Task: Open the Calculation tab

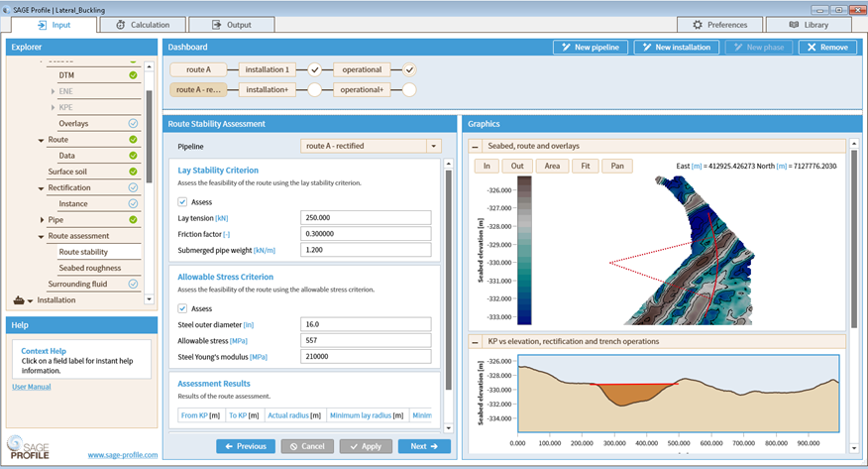Action: (143, 25)
